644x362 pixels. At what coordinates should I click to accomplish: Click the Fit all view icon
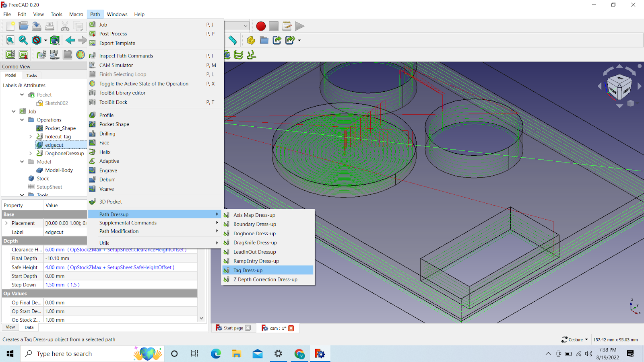[10, 40]
